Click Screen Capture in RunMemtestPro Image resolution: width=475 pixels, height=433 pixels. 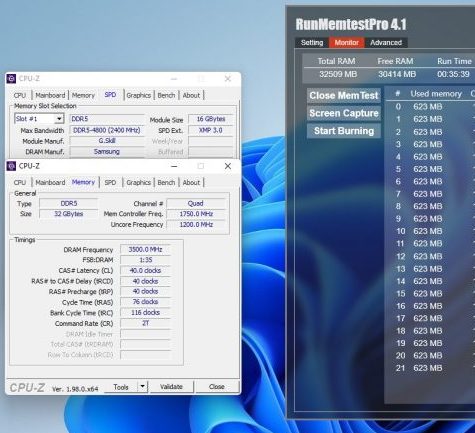tap(344, 113)
